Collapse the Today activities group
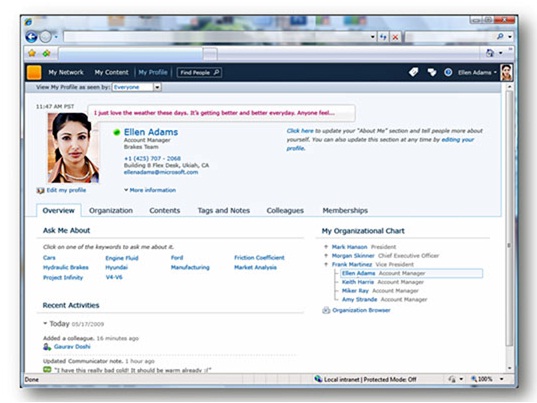The width and height of the screenshot is (537, 403). coord(45,323)
